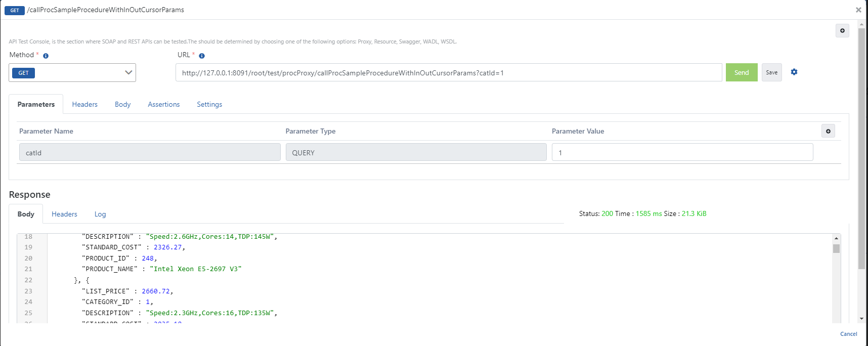The image size is (868, 346).
Task: Click the info icon beside Method label
Action: tap(46, 56)
